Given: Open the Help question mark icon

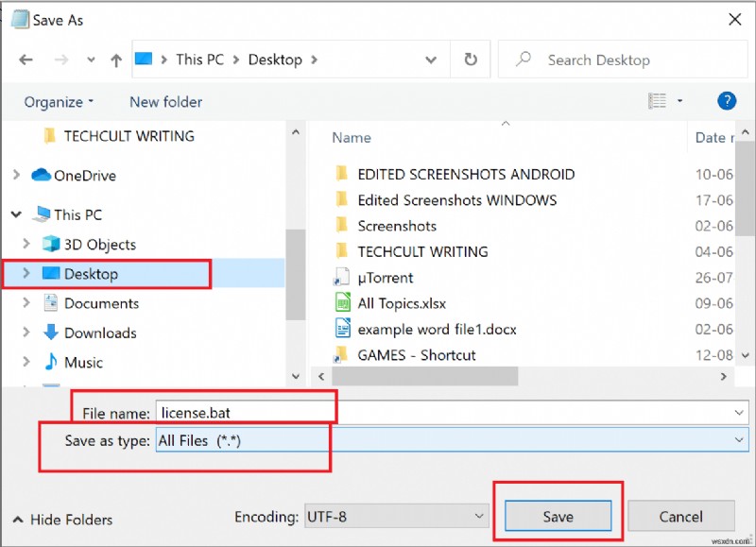Looking at the screenshot, I should [x=727, y=101].
